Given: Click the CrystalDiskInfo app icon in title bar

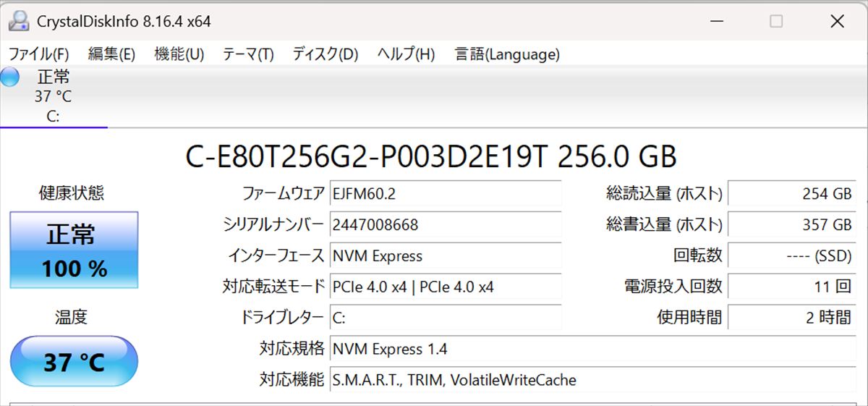Looking at the screenshot, I should tap(20, 21).
